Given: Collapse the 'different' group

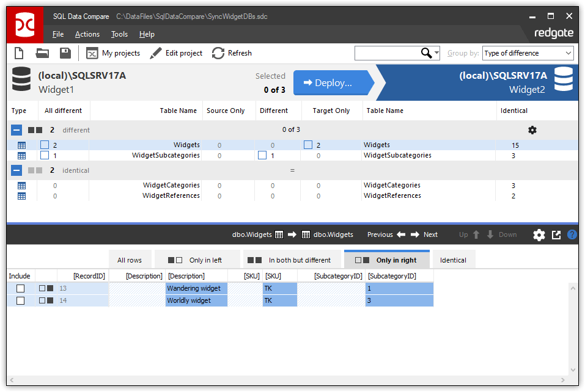Looking at the screenshot, I should tap(17, 130).
